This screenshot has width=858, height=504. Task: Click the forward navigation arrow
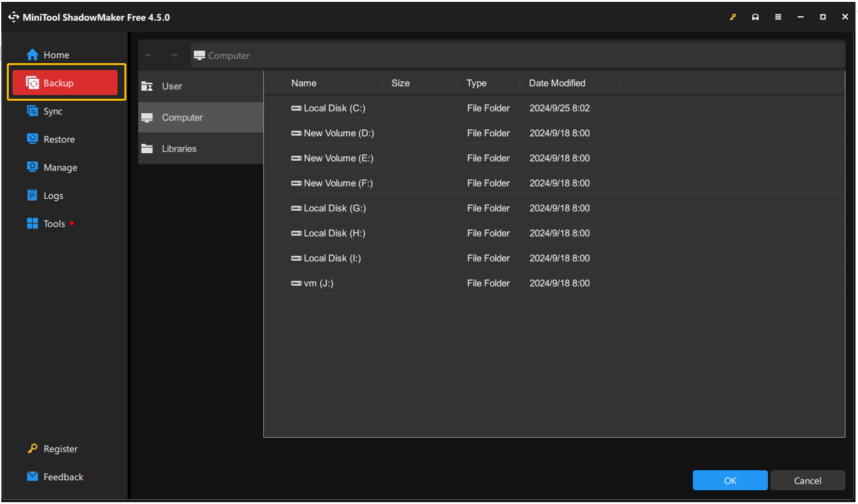tap(174, 55)
